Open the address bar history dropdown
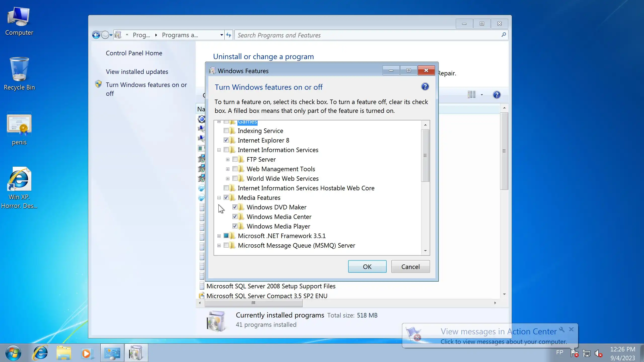 (x=221, y=35)
